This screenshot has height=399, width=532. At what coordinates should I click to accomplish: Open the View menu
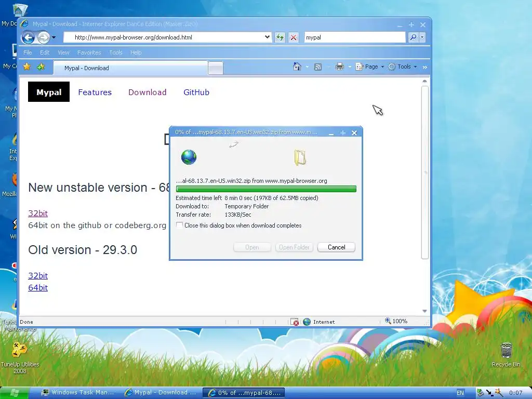pyautogui.click(x=63, y=52)
